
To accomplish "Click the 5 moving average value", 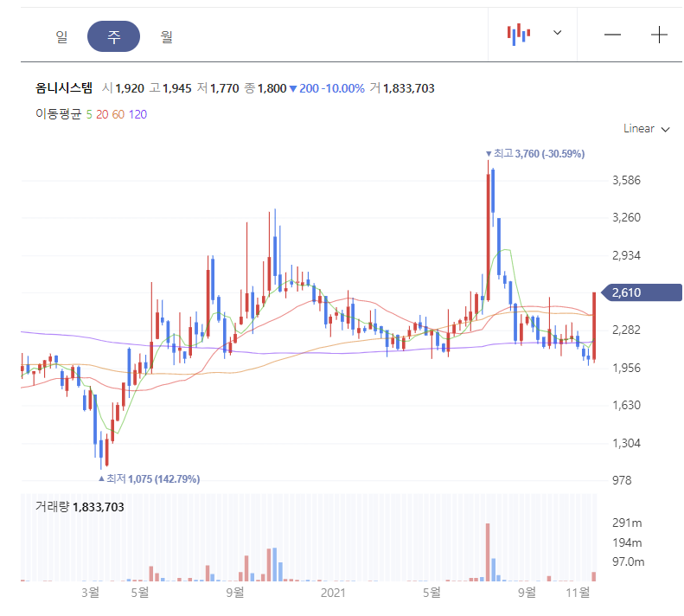I will (x=89, y=114).
